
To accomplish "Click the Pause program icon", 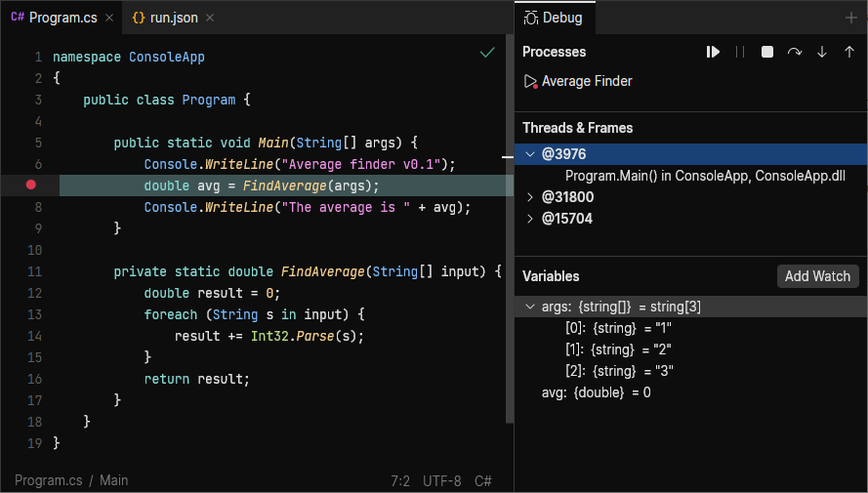I will pos(740,52).
